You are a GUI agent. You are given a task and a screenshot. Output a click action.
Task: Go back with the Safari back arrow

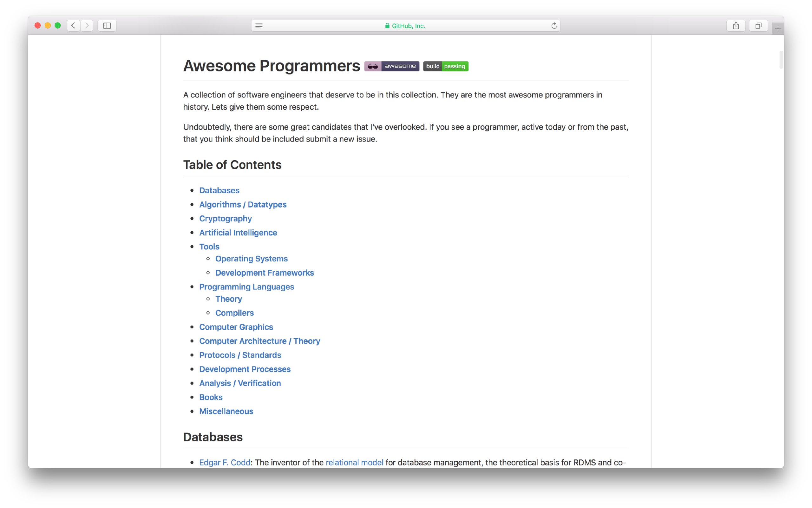pyautogui.click(x=73, y=25)
